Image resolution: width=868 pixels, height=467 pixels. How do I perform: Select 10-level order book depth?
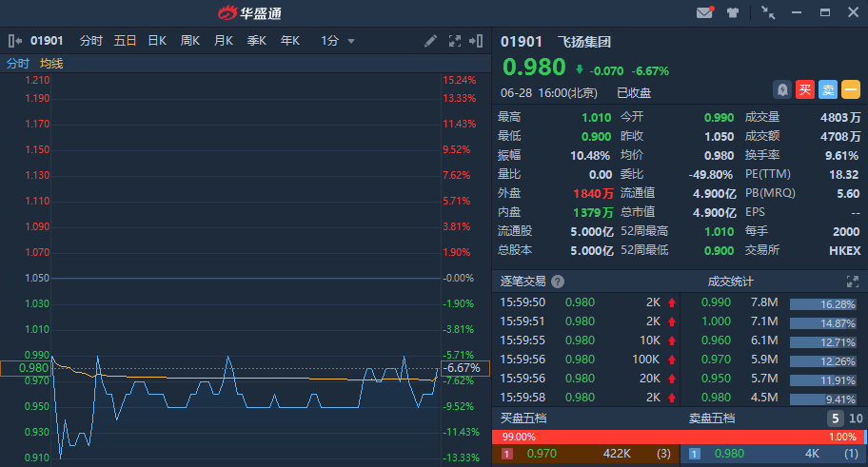[x=856, y=418]
